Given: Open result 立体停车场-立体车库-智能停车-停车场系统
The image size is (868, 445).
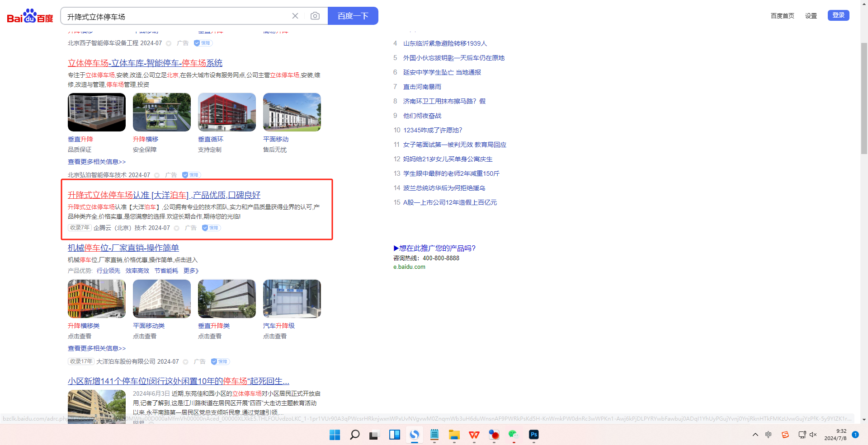Looking at the screenshot, I should (x=145, y=63).
